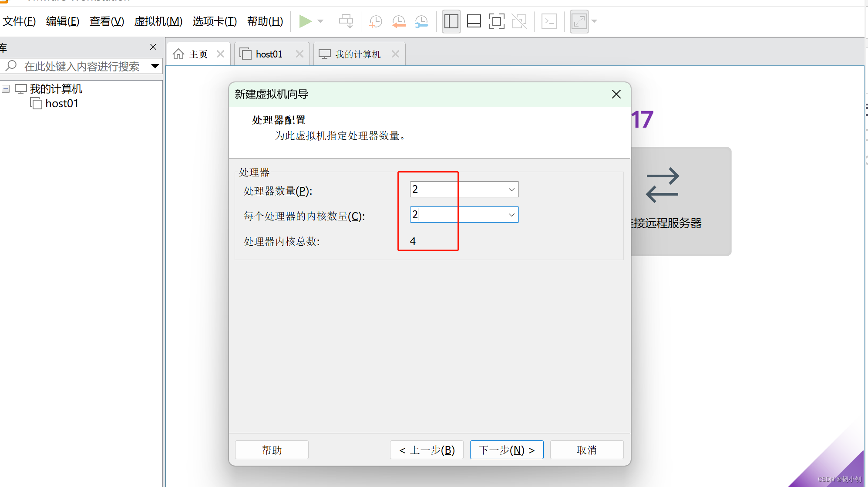This screenshot has width=868, height=487.
Task: Click the library search input field
Action: (81, 66)
